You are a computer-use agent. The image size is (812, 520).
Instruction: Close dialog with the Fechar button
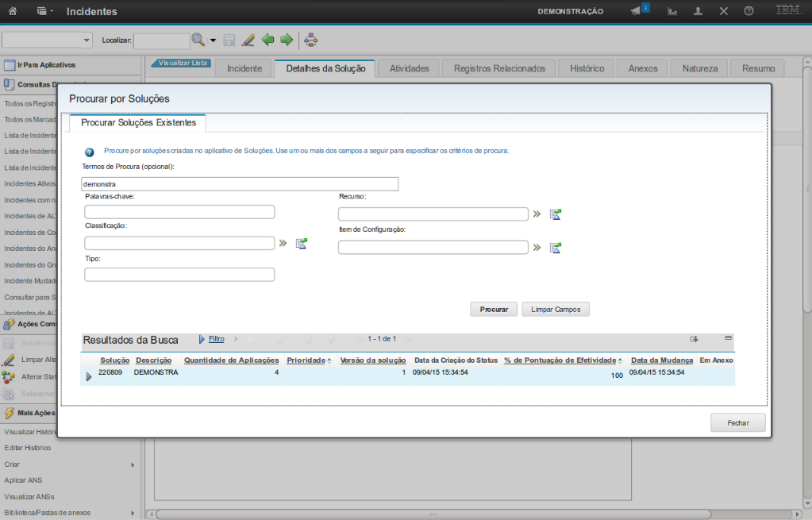pos(738,423)
